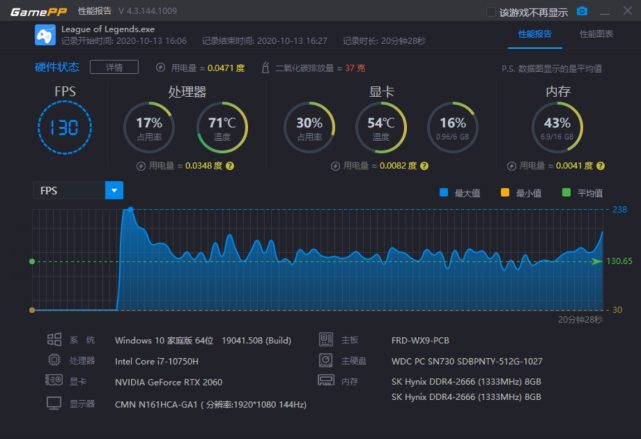Expand the FPS chart type dropdown

114,190
